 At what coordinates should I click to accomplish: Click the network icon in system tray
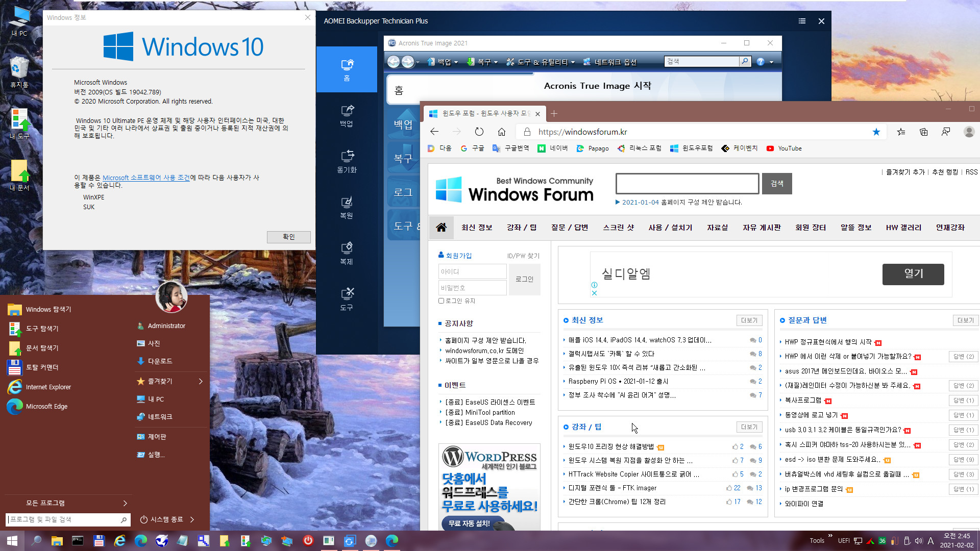859,541
